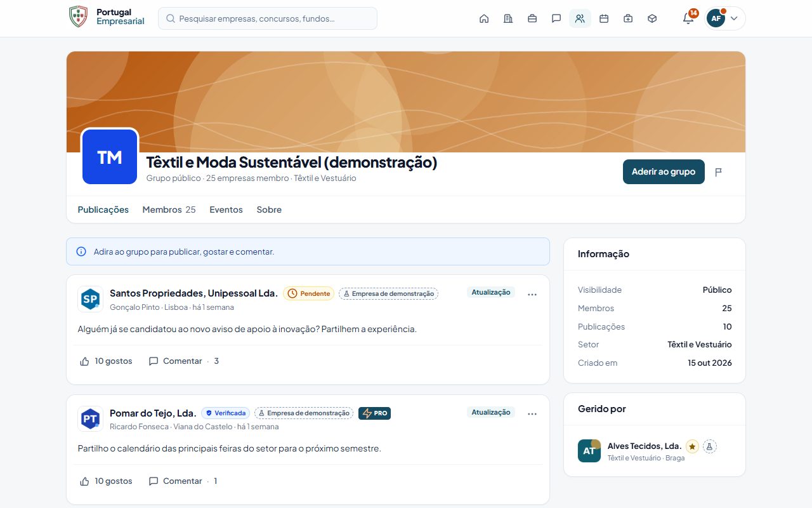
Task: Open the notifications bell with 14 badge
Action: pyautogui.click(x=688, y=18)
